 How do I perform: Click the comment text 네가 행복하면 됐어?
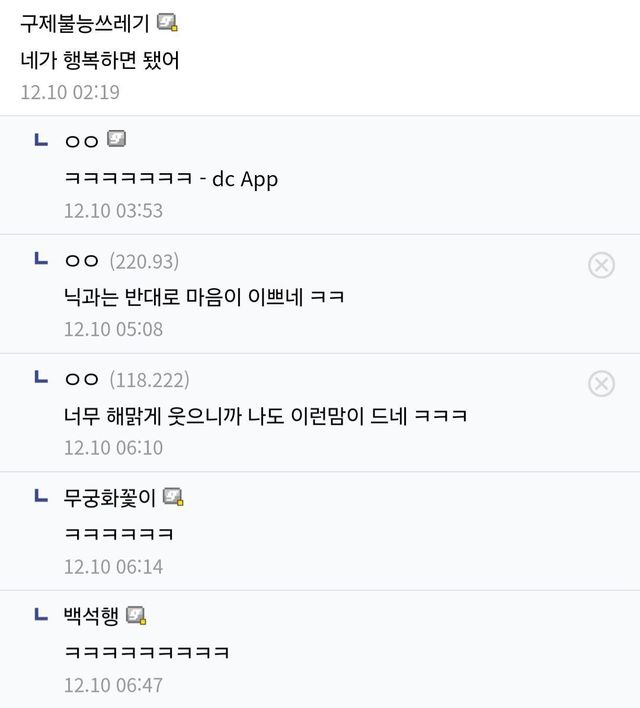point(100,59)
